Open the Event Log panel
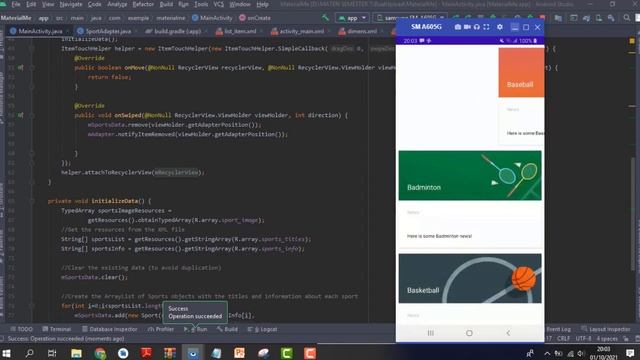Image resolution: width=640 pixels, height=360 pixels. [558, 329]
